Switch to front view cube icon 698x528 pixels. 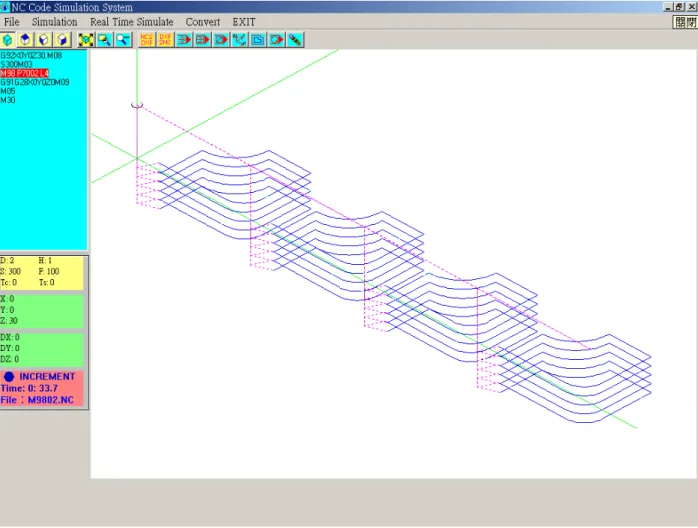(44, 40)
